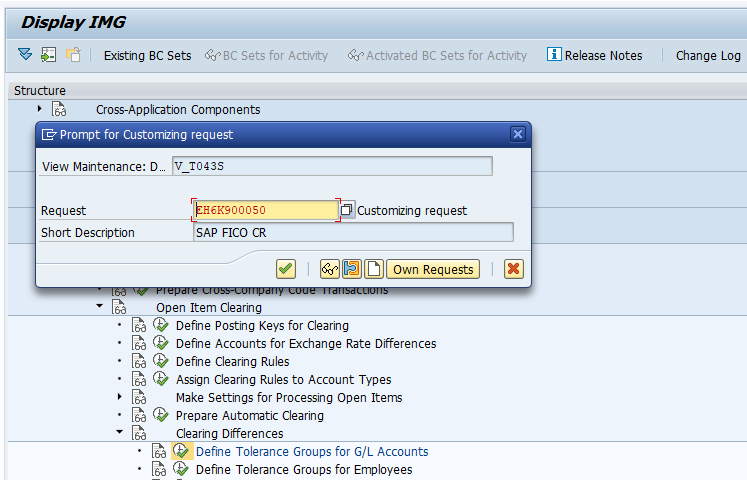This screenshot has height=480, width=747.
Task: Click the Expand All toolbar icon
Action: pos(25,55)
